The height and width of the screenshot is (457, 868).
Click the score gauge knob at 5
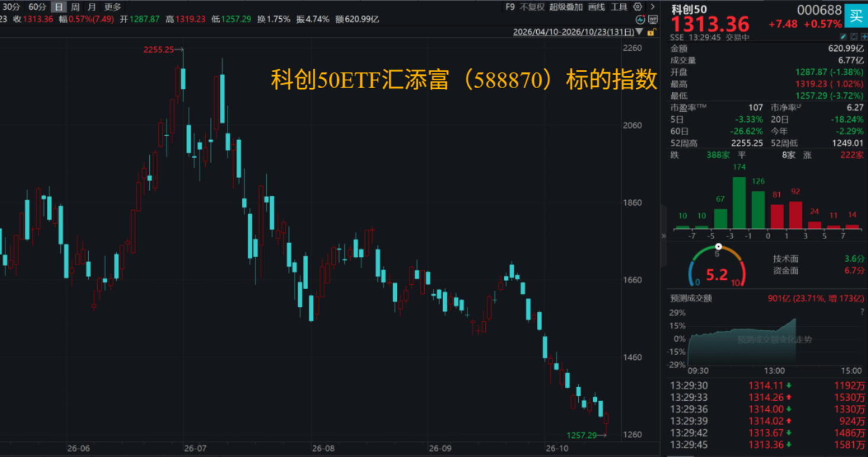pyautogui.click(x=719, y=246)
